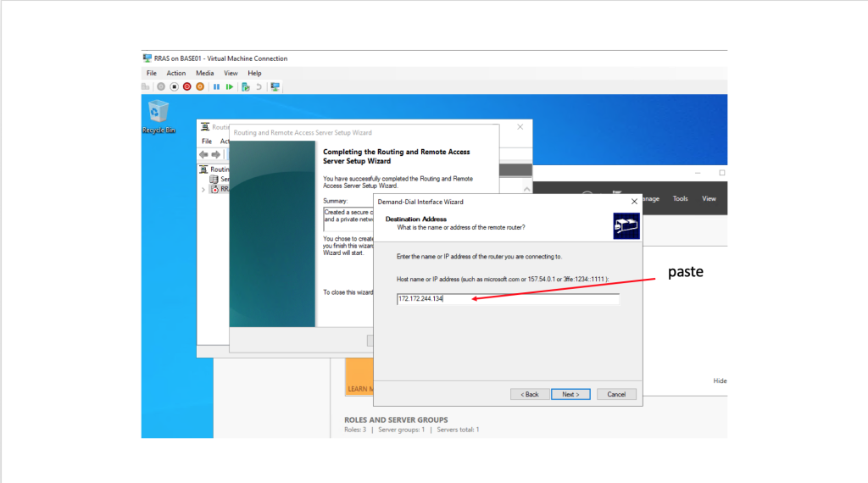
Task: Click the Revert toolbar icon
Action: pos(259,86)
